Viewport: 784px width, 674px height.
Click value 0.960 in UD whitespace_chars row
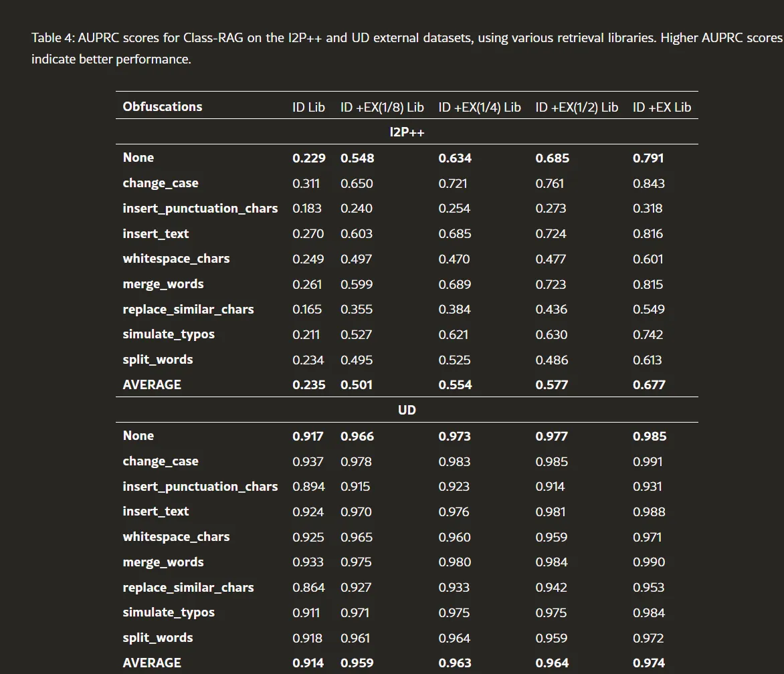coord(454,538)
